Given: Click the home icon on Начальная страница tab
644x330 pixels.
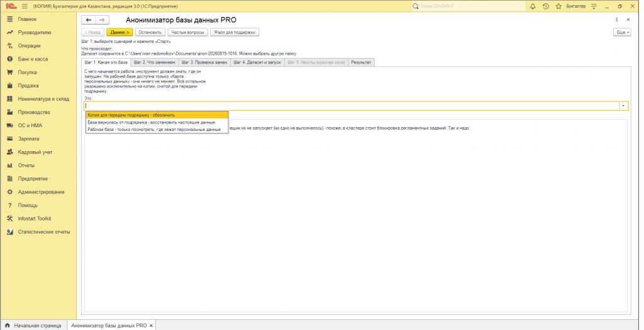Looking at the screenshot, I should tap(7, 326).
